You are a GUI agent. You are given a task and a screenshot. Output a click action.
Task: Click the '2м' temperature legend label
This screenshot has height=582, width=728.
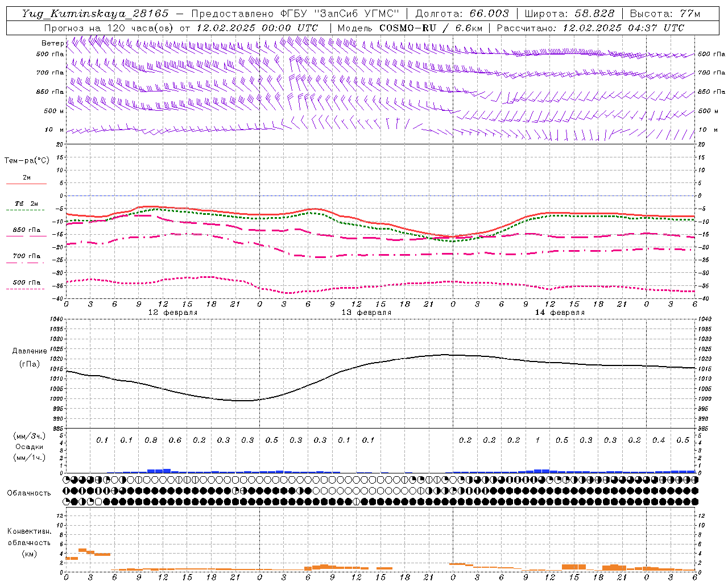(27, 178)
